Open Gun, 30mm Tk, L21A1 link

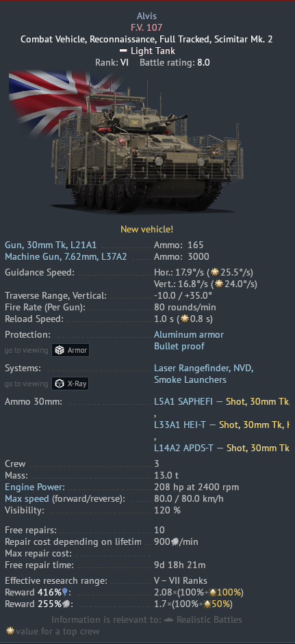point(51,245)
